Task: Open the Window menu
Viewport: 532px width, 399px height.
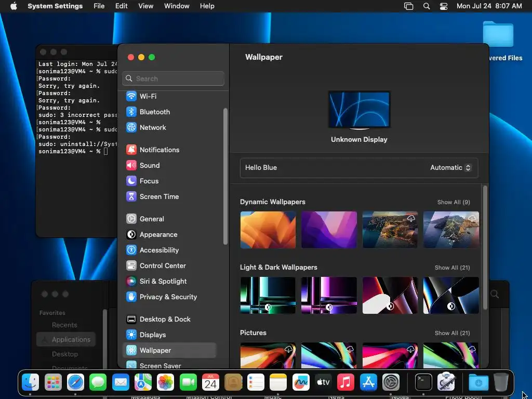Action: (177, 6)
